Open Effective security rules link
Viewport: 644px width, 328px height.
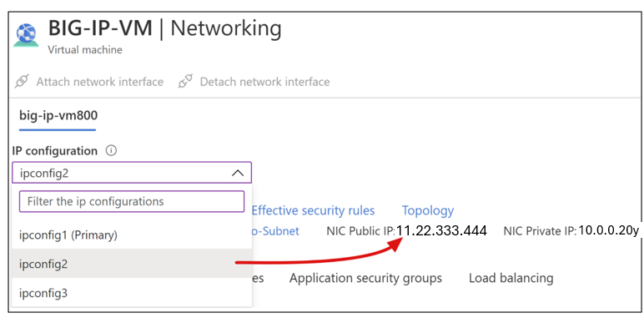pos(313,211)
